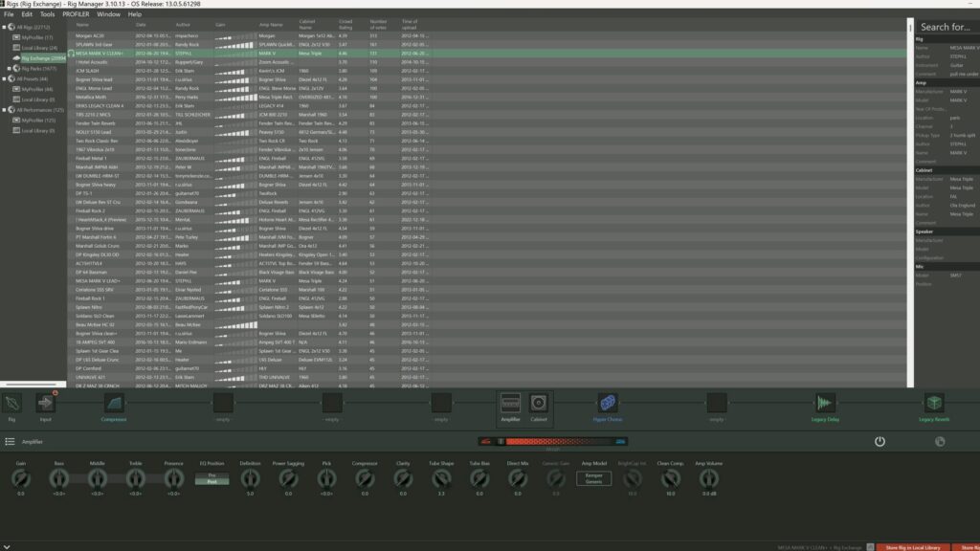Expand the Rig Packs tree node
Viewport: 980px width, 551px height.
click(9, 69)
